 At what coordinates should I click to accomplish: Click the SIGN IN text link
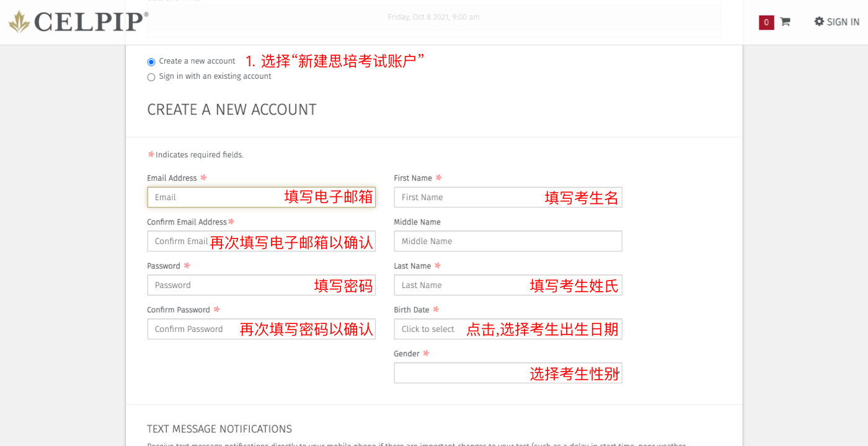(843, 22)
